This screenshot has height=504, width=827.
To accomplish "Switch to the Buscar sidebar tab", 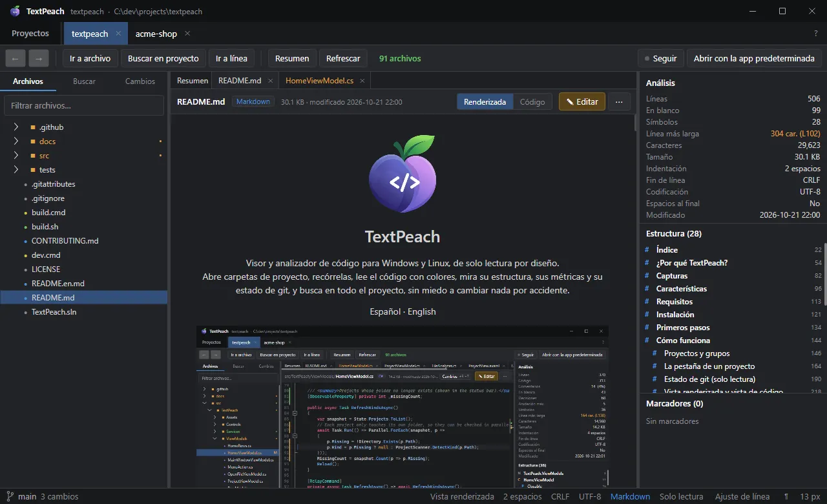I will pos(84,81).
